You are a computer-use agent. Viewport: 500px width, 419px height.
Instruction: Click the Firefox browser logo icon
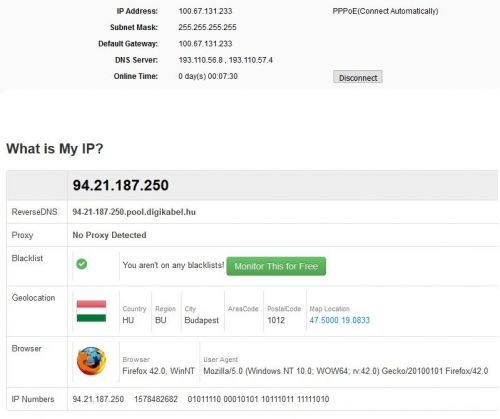click(x=91, y=361)
